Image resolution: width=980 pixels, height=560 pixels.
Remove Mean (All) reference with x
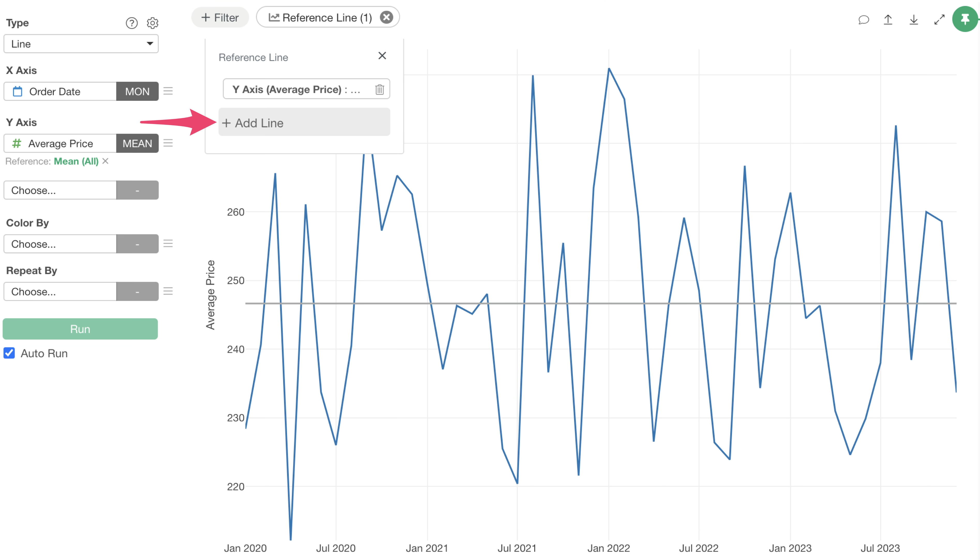pyautogui.click(x=105, y=161)
